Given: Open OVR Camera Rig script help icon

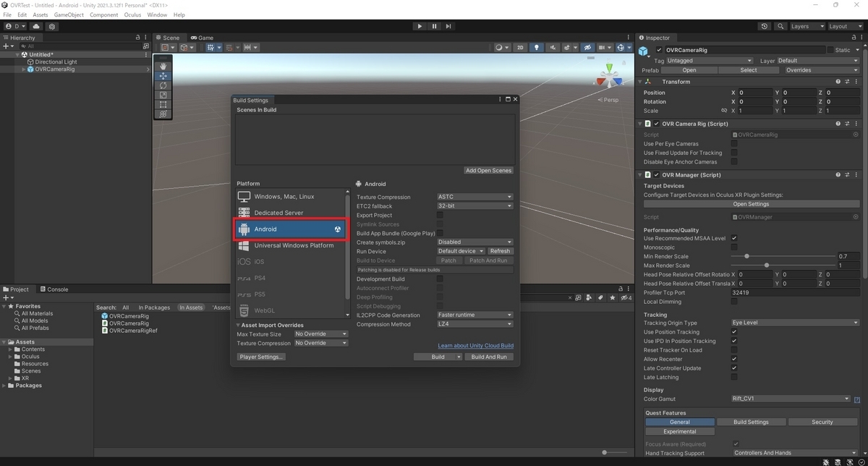Looking at the screenshot, I should click(x=838, y=124).
